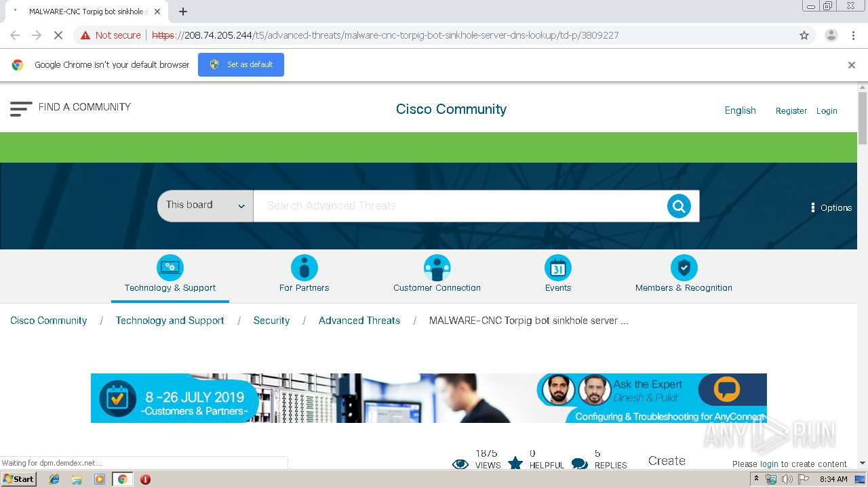Click the volume speaker tray icon

click(787, 479)
